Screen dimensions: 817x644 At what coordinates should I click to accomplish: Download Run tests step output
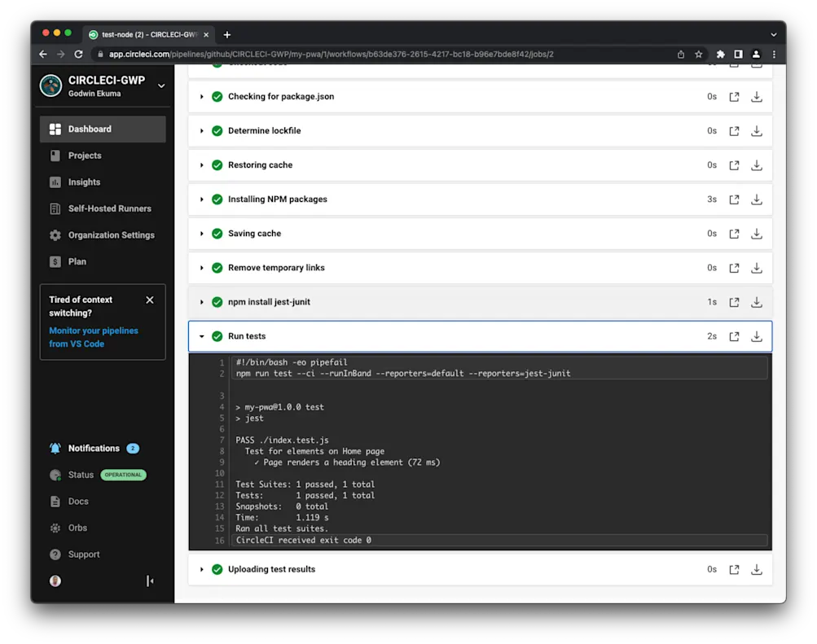(x=757, y=337)
